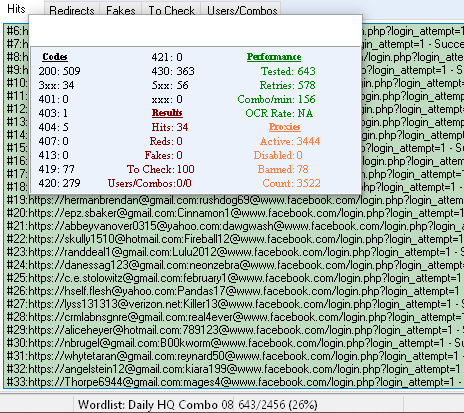Select the 'Tested: 643' performance value
Image resolution: width=464 pixels, height=413 pixels.
tap(288, 71)
